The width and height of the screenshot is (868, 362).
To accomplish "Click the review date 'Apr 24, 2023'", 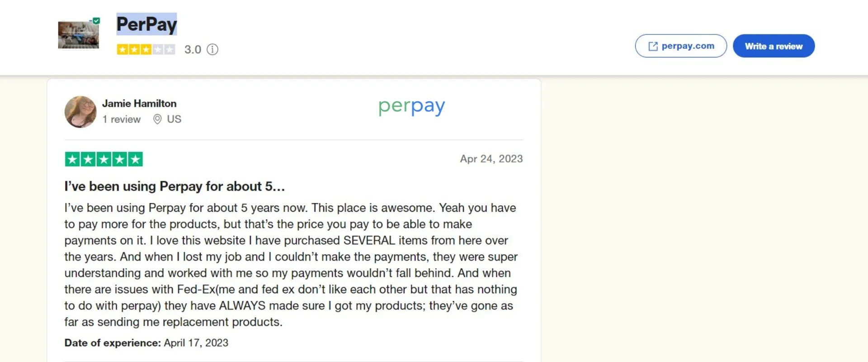I will pos(491,158).
